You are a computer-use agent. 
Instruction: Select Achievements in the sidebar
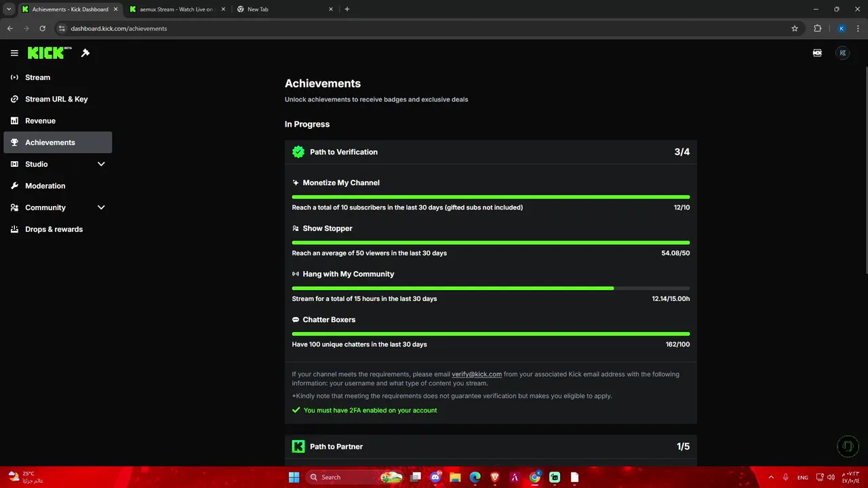click(x=58, y=142)
